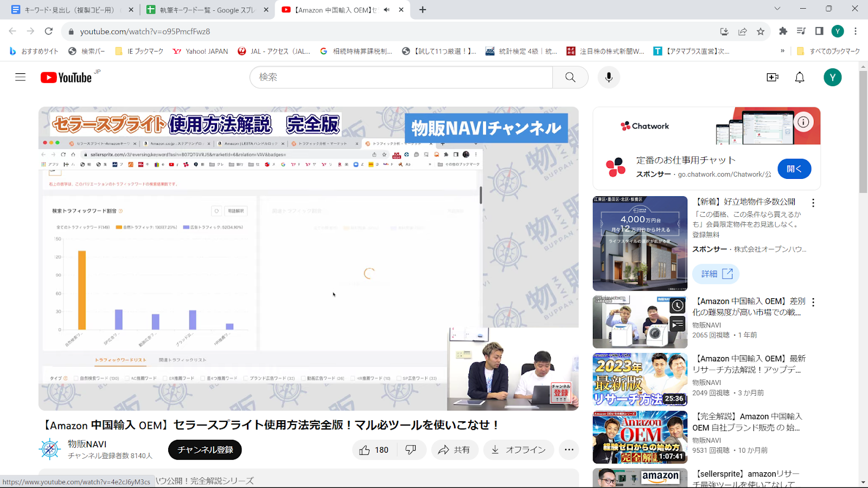Add 差別化 video to Watch Later
The width and height of the screenshot is (868, 488).
click(x=678, y=306)
